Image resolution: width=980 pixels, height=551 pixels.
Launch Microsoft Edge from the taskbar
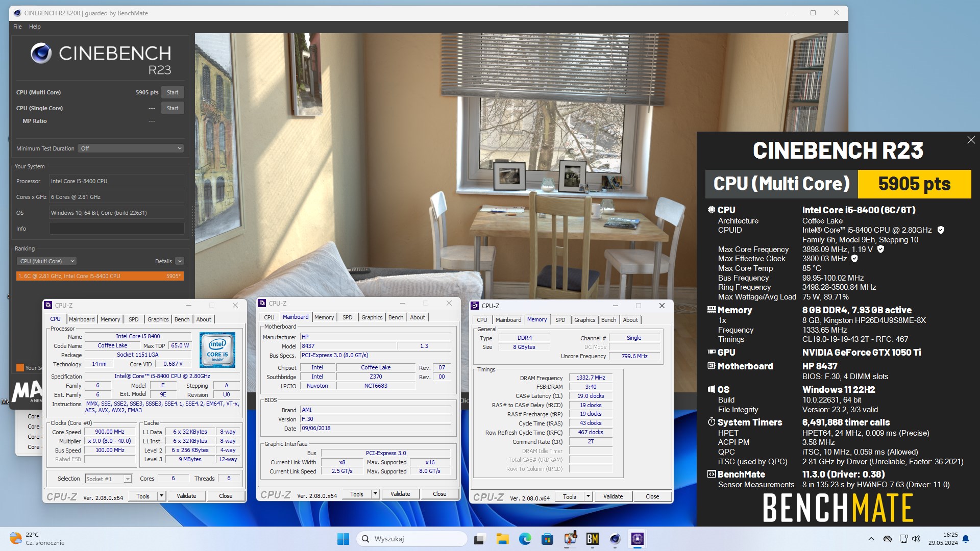[x=525, y=539]
